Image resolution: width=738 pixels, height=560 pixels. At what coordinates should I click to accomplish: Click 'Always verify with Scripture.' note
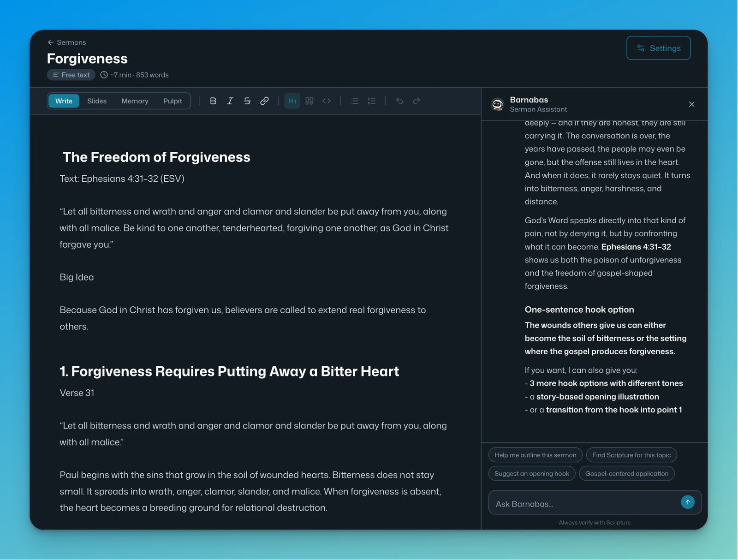point(595,523)
